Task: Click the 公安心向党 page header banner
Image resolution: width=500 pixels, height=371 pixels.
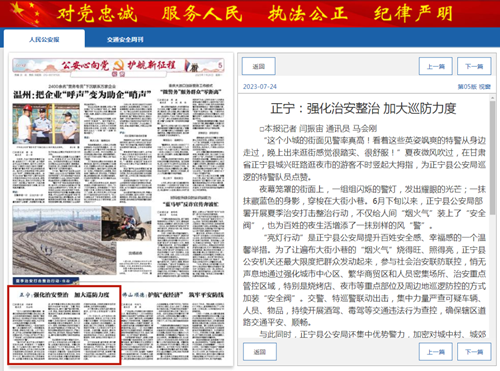Action: 118,66
